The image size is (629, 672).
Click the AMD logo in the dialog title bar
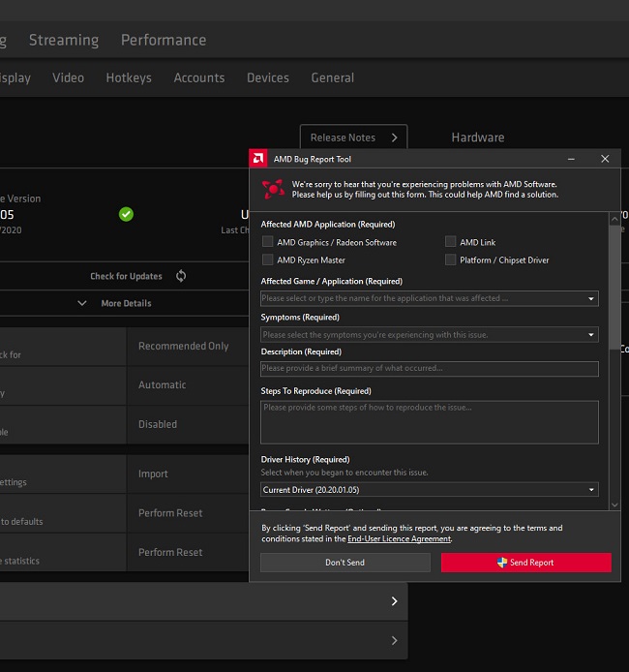259,159
